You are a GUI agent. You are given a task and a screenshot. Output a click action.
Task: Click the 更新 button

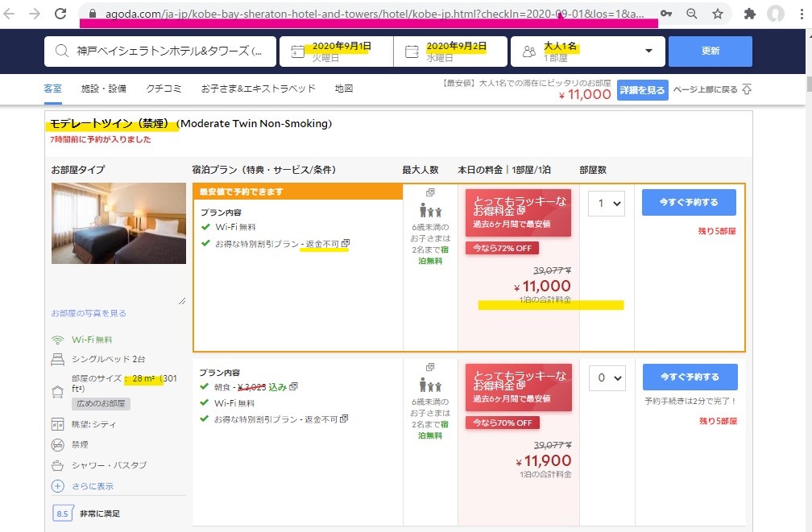tap(710, 52)
